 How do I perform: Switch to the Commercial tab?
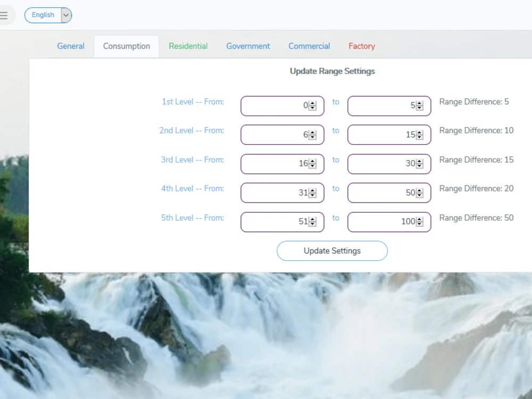tap(309, 46)
